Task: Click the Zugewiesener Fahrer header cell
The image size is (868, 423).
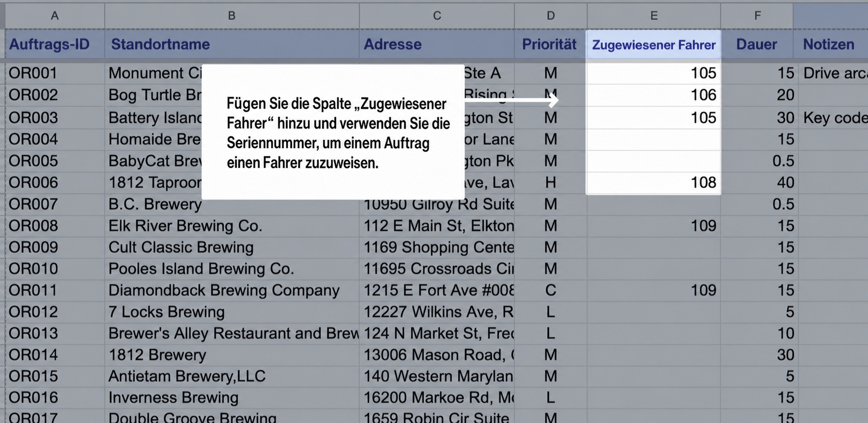Action: 654,45
